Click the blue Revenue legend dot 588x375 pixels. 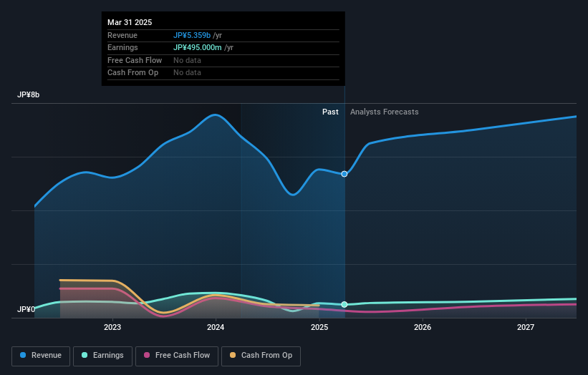(23, 355)
